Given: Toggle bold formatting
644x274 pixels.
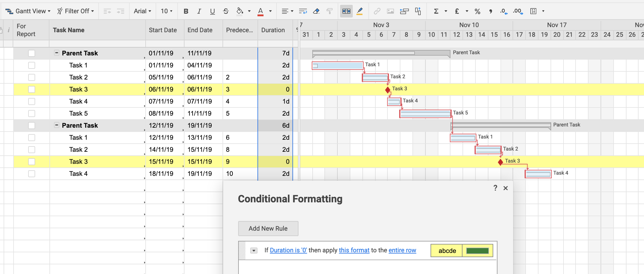Looking at the screenshot, I should click(186, 11).
